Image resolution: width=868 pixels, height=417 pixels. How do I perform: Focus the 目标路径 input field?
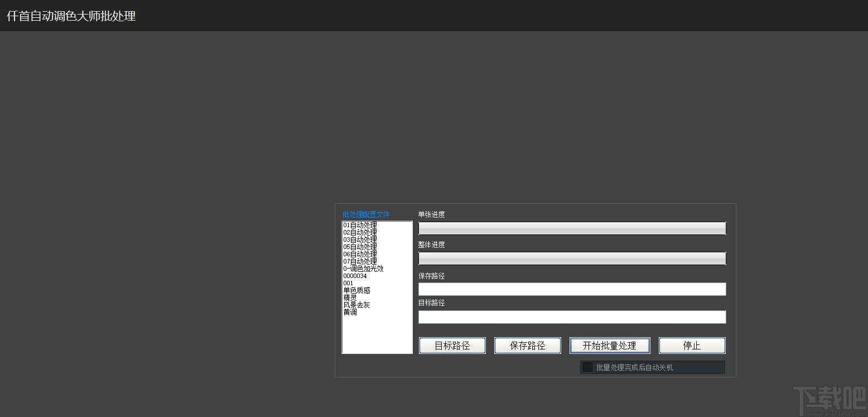coord(572,317)
